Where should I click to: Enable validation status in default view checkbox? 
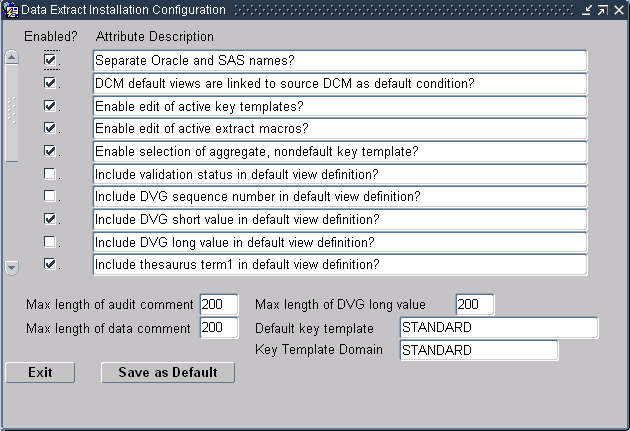point(50,174)
